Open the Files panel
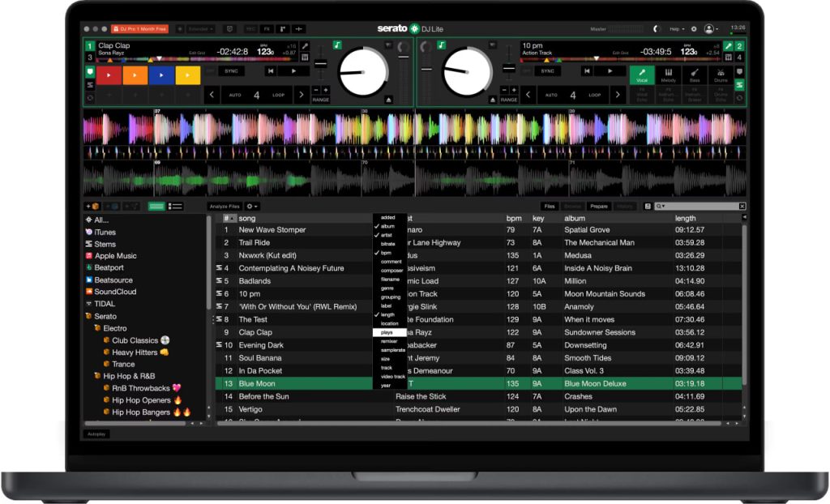The width and height of the screenshot is (830, 504). [550, 207]
